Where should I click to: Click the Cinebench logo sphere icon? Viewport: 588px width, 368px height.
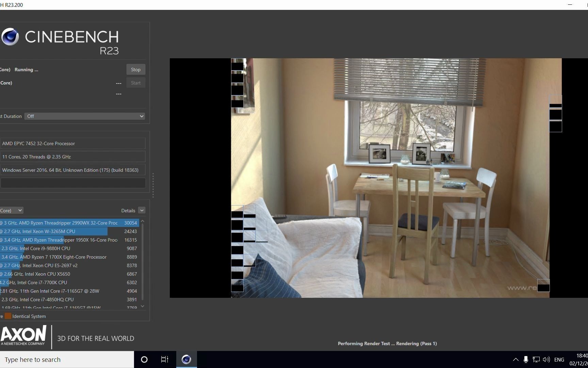pos(10,37)
